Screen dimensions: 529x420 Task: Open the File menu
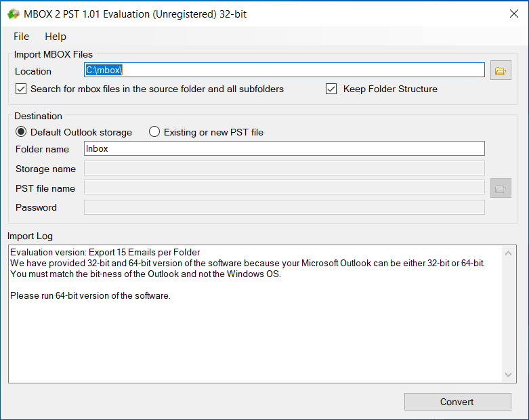coord(21,37)
